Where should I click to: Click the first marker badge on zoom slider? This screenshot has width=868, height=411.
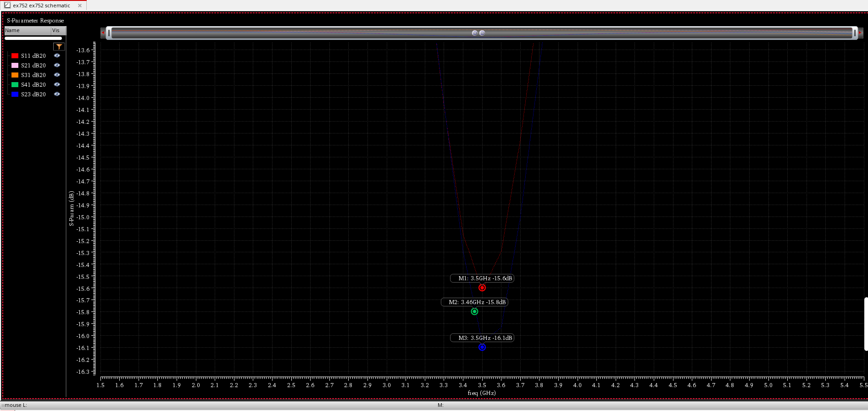(474, 33)
